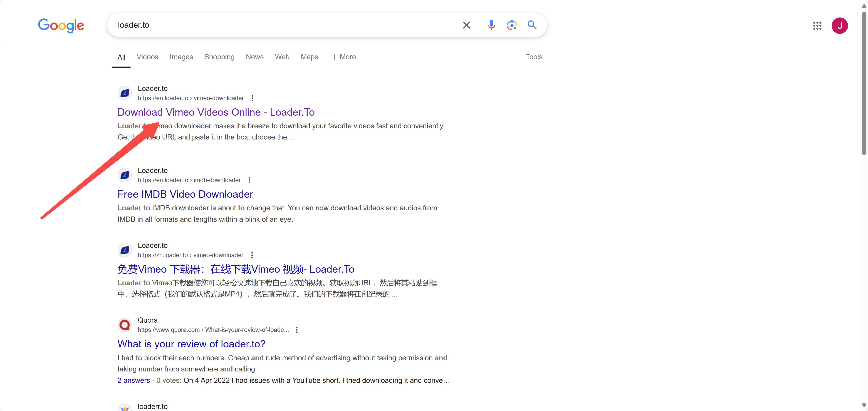Click the 2 answers link

(x=134, y=380)
